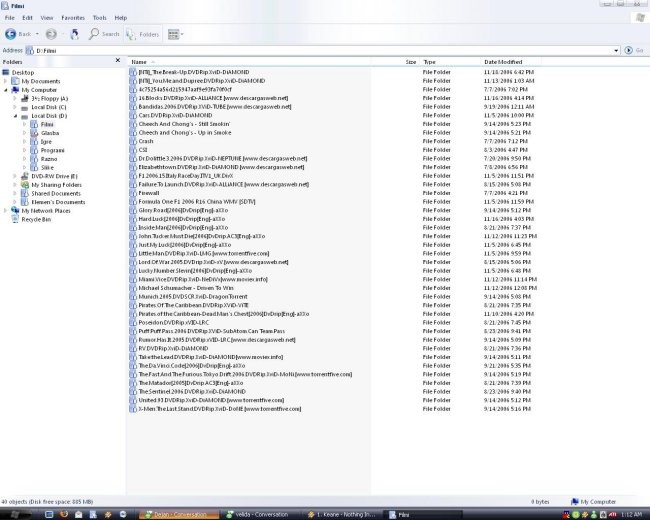This screenshot has width=650, height=520.
Task: Open the Tools menu
Action: 99,18
